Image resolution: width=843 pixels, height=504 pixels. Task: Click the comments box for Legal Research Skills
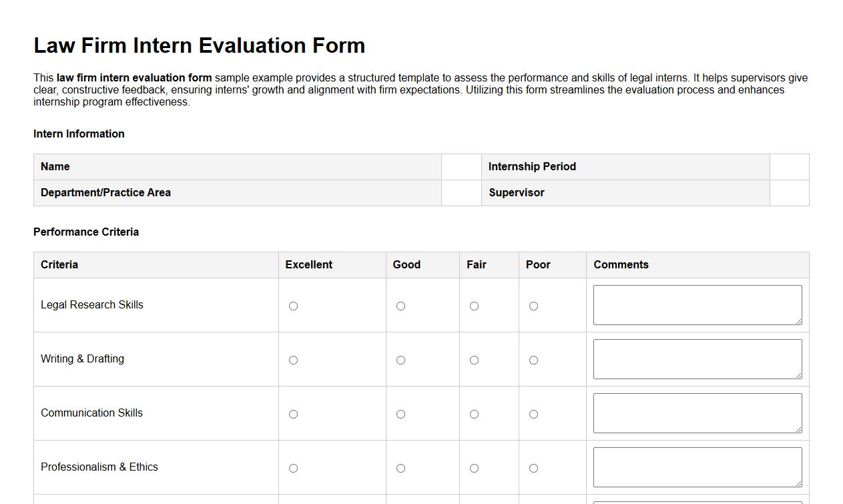[x=697, y=304]
